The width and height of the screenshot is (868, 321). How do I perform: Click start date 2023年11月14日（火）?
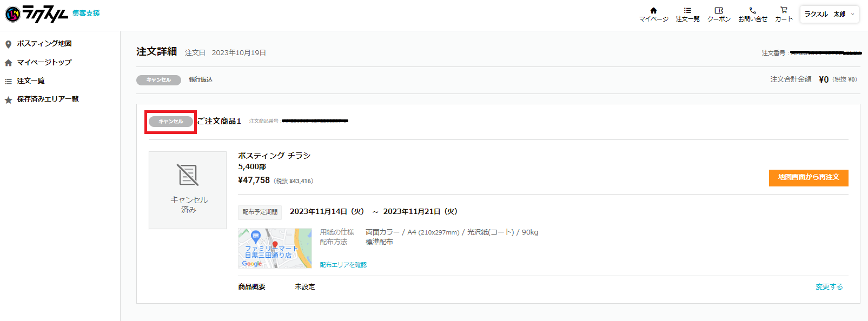(x=327, y=211)
